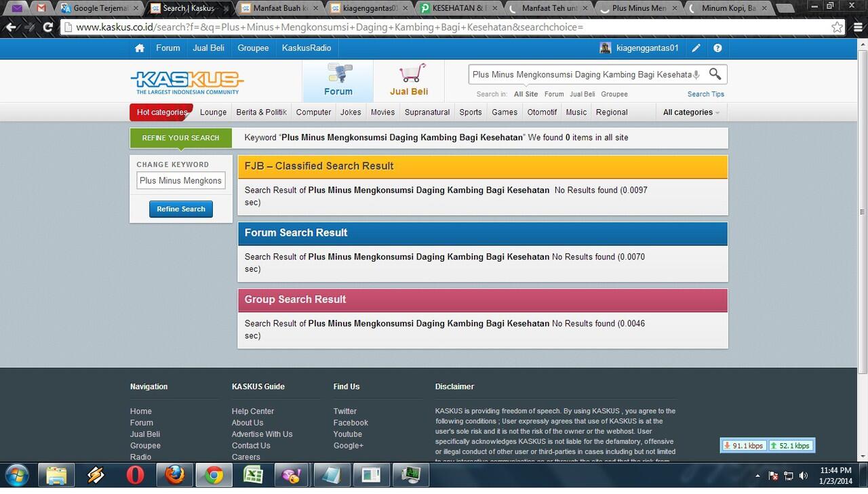Click the "Forum Search Result" heading
This screenshot has height=494, width=868.
[296, 232]
